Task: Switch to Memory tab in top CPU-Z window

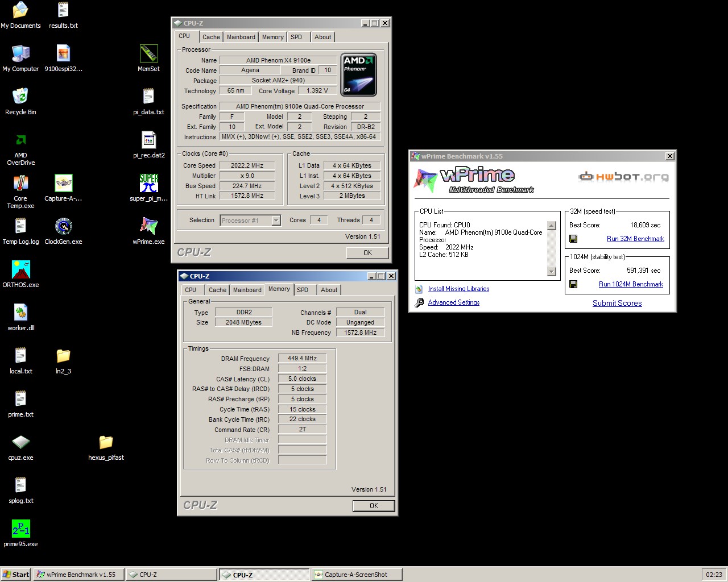Action: (x=273, y=37)
